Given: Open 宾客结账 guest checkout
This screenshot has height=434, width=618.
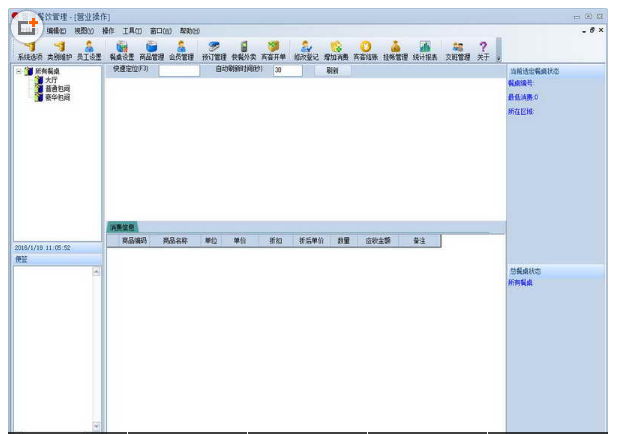Looking at the screenshot, I should click(366, 51).
